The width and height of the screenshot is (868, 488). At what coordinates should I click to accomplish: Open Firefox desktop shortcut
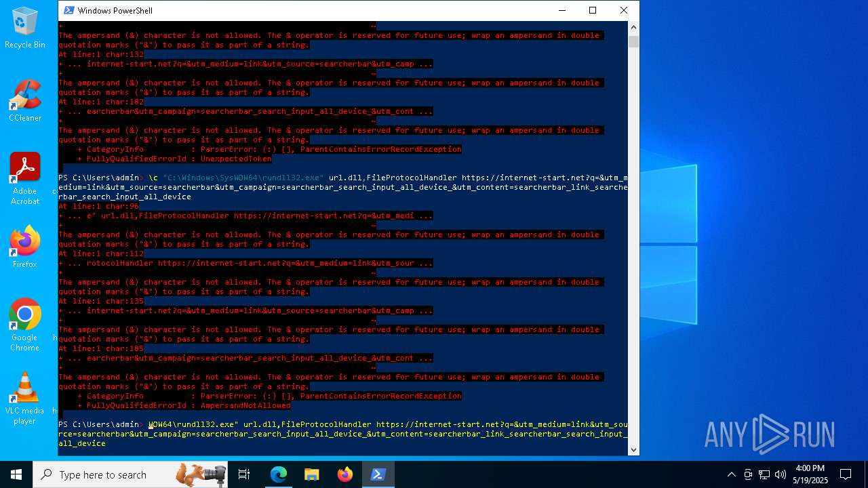point(25,247)
